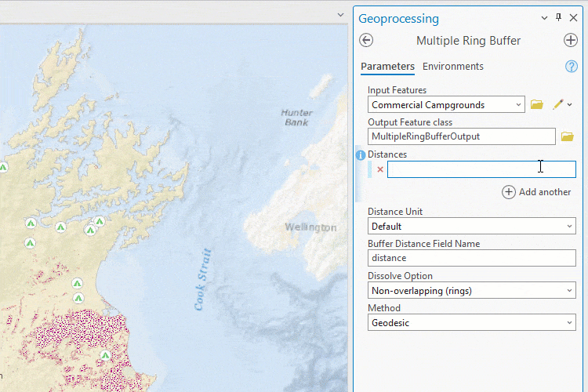Open the tool help question mark
588x392 pixels.
tap(572, 67)
